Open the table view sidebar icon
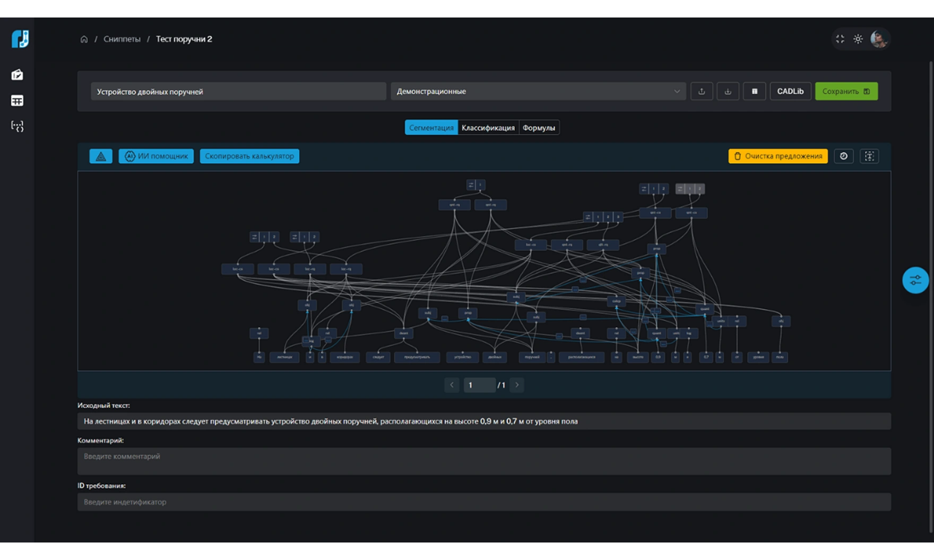This screenshot has height=560, width=934. click(17, 101)
